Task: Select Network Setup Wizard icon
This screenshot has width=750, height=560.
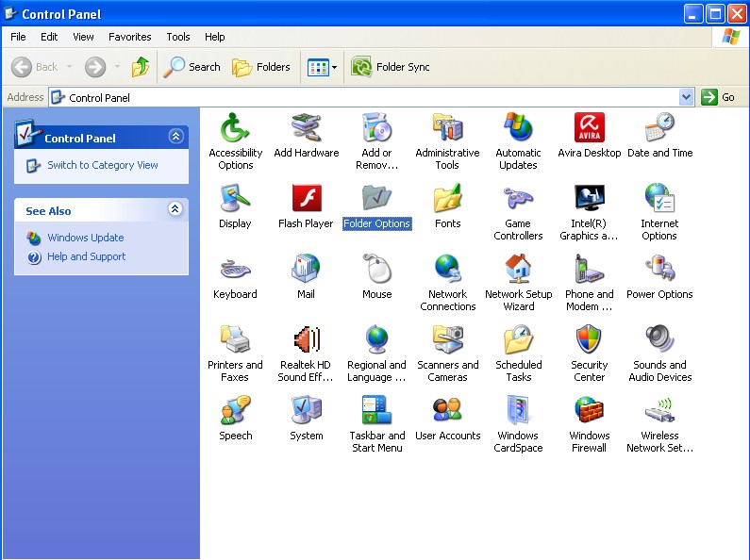Action: click(x=518, y=269)
